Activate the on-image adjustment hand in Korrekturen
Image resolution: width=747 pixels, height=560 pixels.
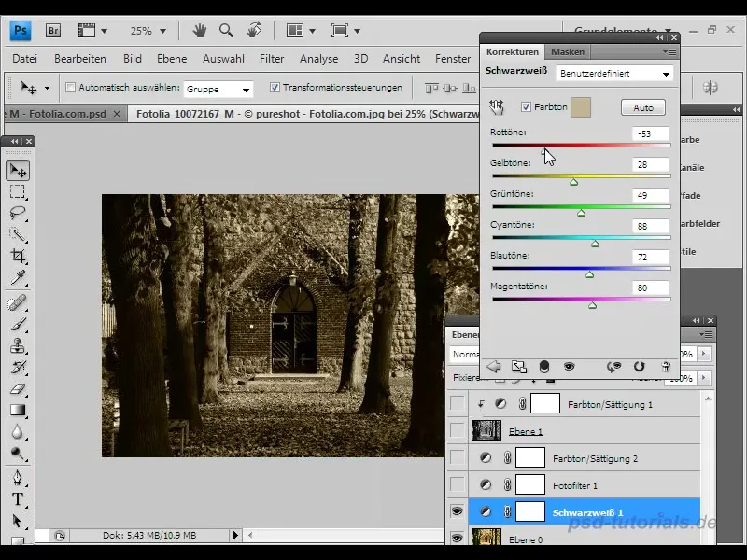[x=497, y=107]
